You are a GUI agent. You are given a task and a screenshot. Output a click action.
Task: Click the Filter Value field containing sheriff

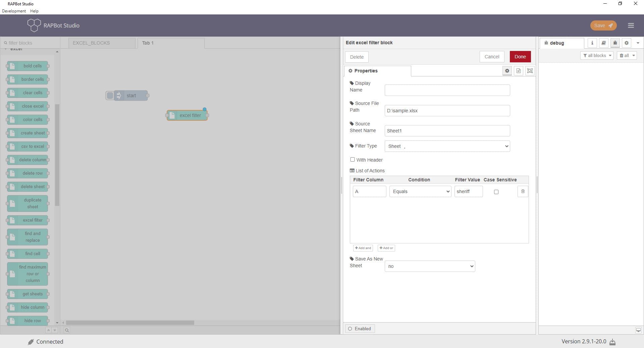(468, 191)
